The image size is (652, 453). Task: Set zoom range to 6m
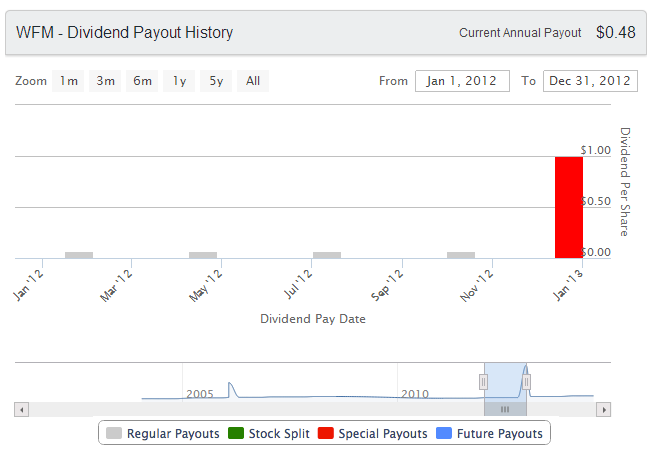point(142,81)
